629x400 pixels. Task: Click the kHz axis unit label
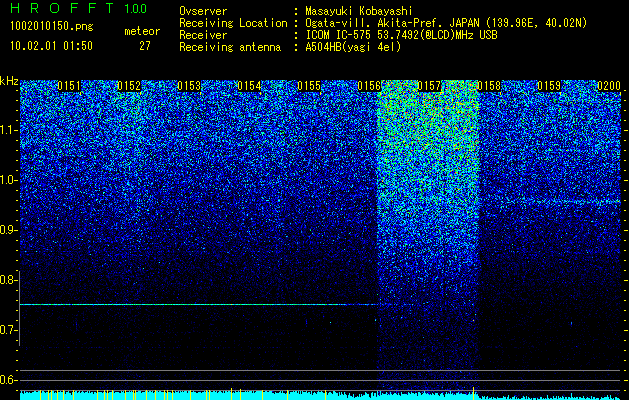pyautogui.click(x=9, y=81)
